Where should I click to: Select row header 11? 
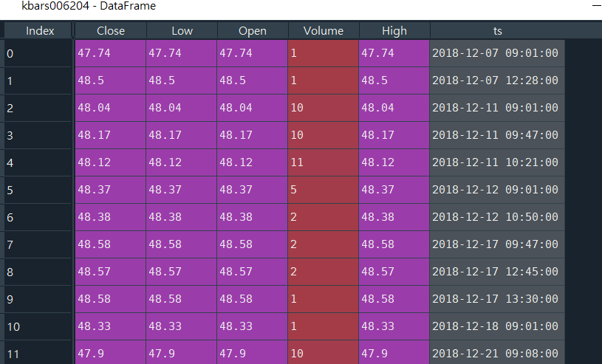[38, 352]
